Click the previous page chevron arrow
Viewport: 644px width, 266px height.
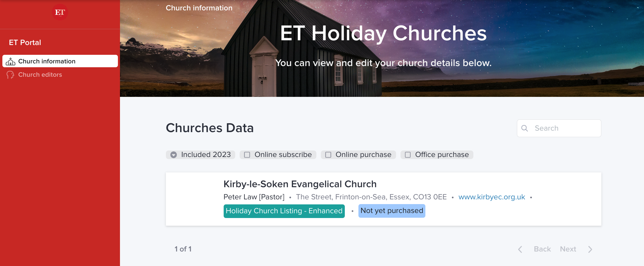520,249
